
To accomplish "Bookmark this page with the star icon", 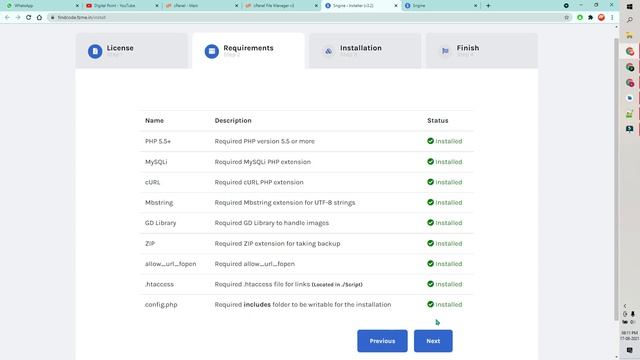I will 567,18.
